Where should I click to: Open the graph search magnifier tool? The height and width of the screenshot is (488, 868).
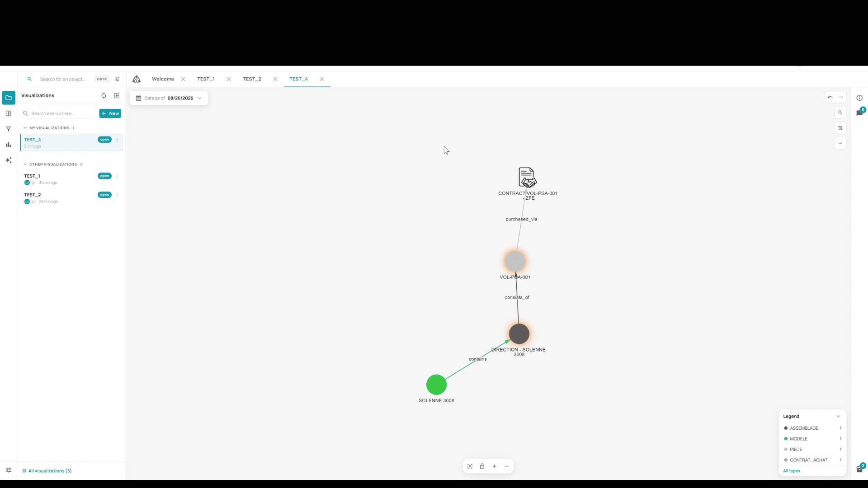pos(840,113)
